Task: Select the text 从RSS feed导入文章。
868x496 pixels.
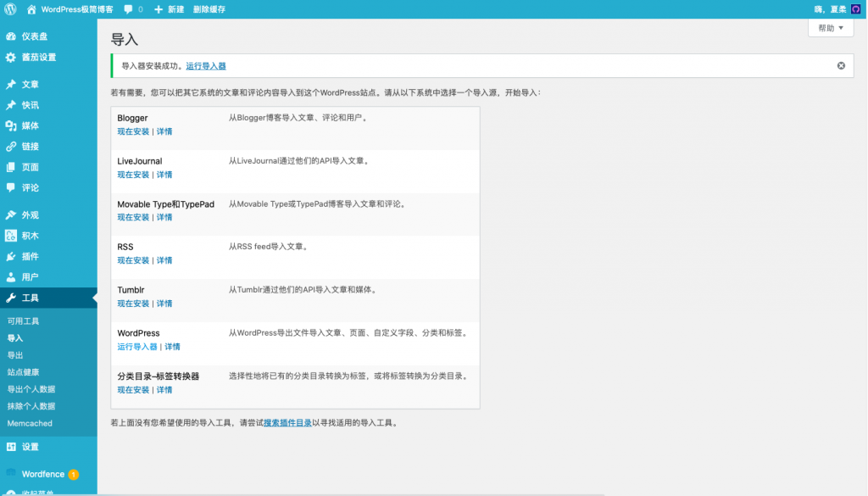Action: 270,247
